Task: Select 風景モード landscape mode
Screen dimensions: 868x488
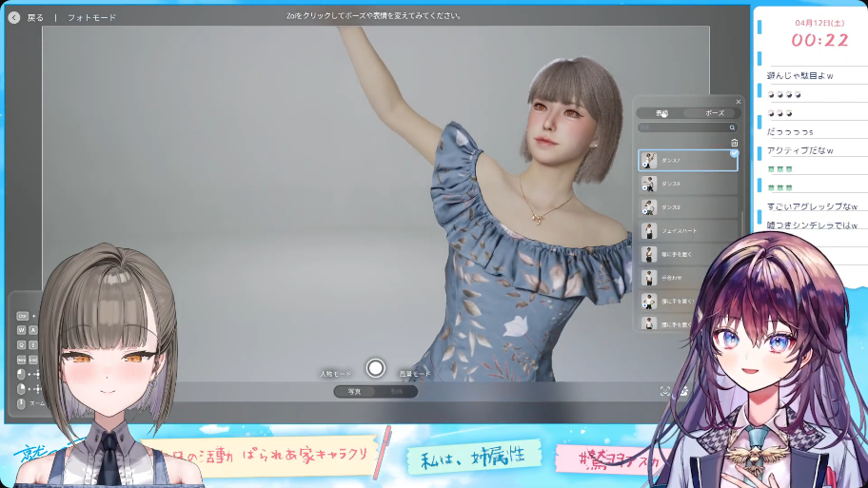Action: point(415,374)
